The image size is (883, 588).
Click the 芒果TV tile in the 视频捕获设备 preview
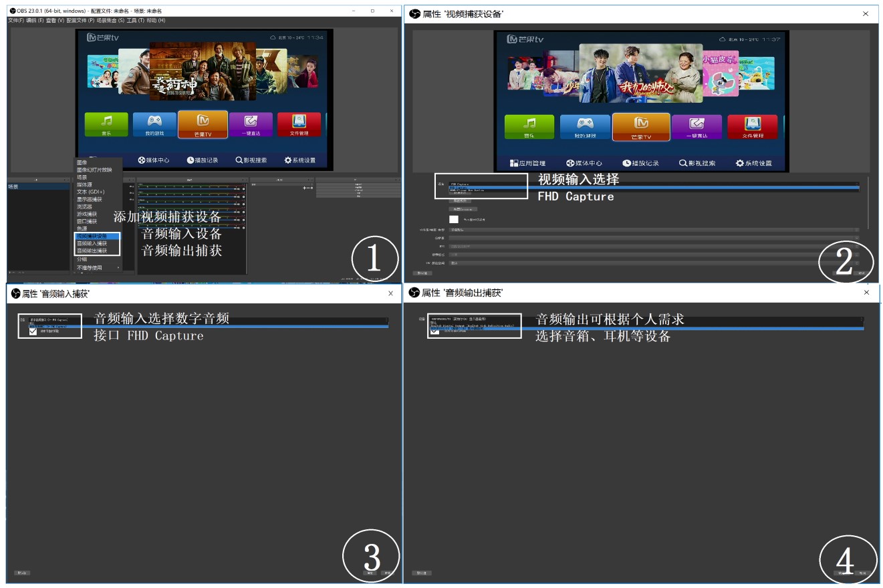[x=641, y=127]
